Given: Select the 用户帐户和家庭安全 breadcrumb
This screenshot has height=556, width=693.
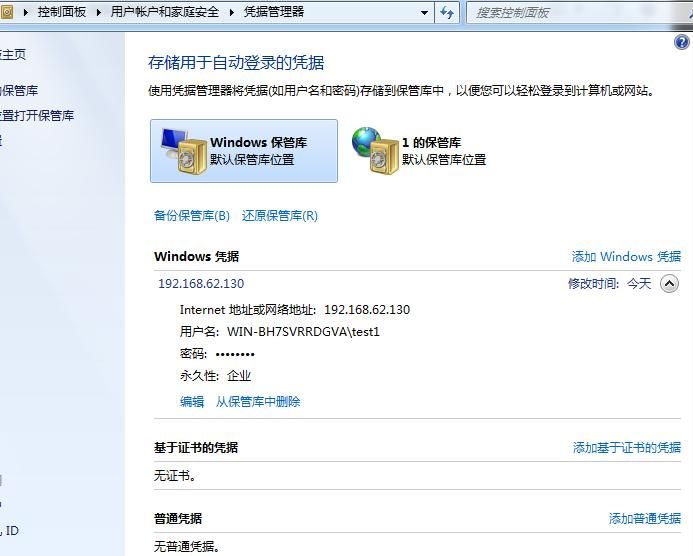Looking at the screenshot, I should click(165, 12).
